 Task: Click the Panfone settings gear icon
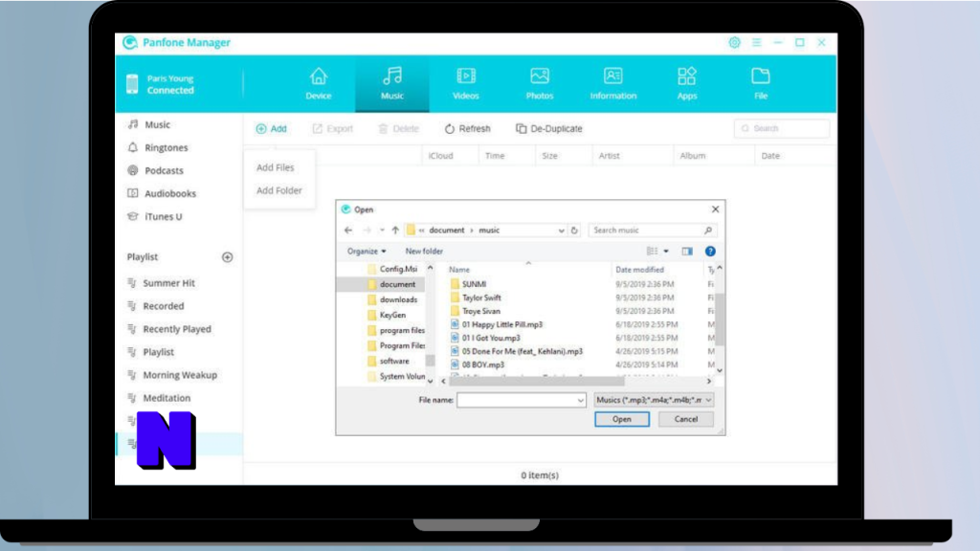click(734, 42)
